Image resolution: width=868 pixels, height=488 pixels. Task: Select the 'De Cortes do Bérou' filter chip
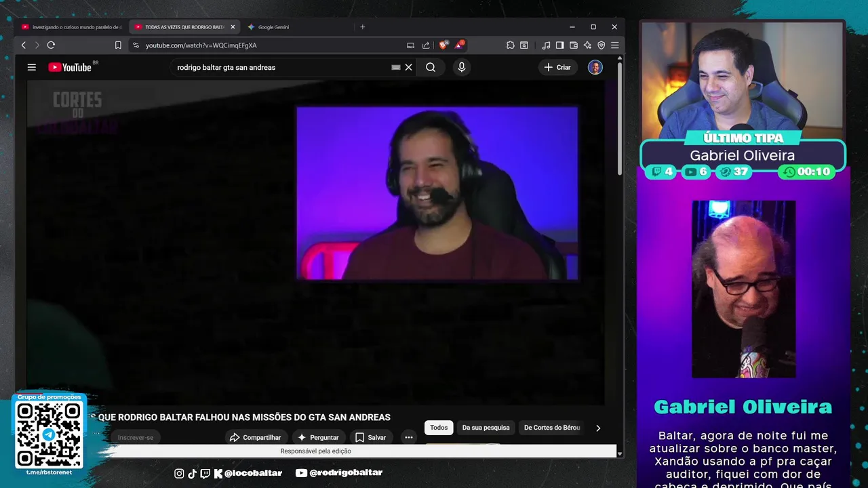tap(552, 428)
